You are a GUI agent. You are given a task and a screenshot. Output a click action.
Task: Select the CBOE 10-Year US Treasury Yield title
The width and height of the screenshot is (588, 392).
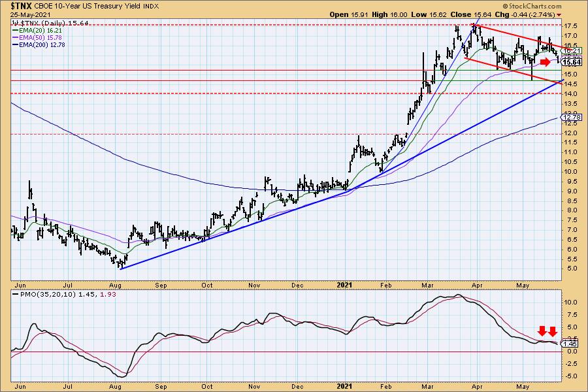[x=88, y=6]
